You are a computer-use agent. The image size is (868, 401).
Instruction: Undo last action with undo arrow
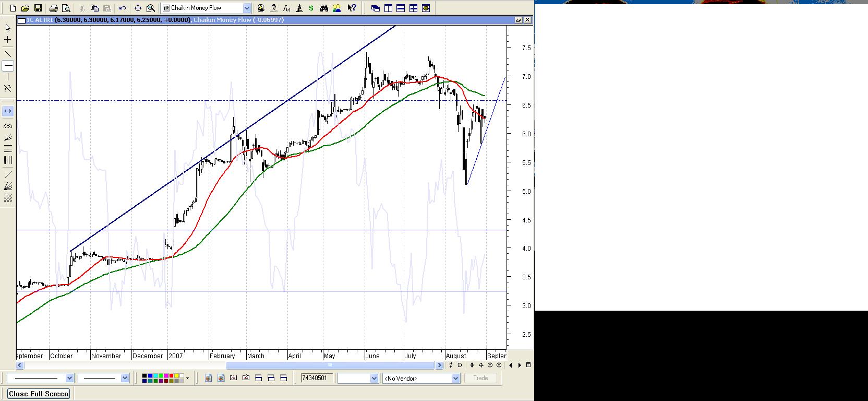click(x=123, y=8)
